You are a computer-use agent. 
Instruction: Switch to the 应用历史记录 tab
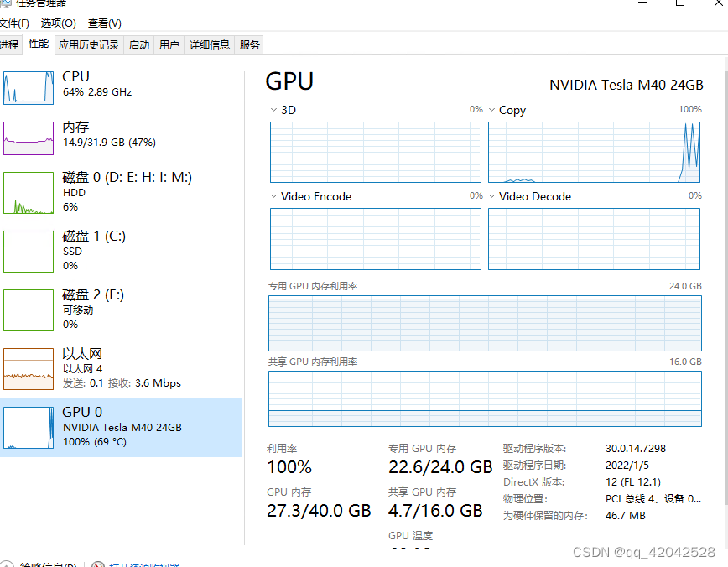point(89,45)
